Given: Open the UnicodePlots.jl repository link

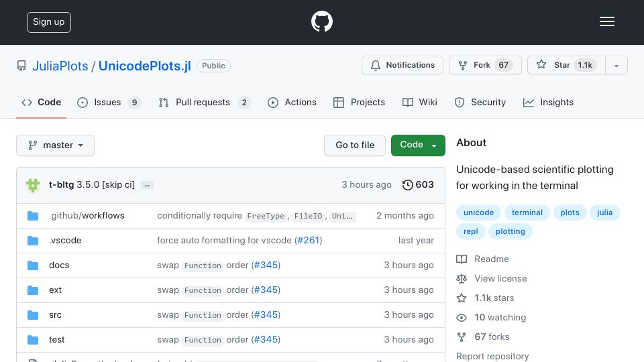Looking at the screenshot, I should pos(145,66).
